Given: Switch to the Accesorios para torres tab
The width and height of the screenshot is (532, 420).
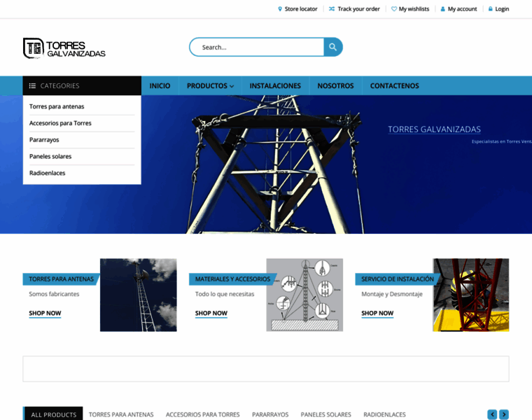Looking at the screenshot, I should tap(202, 414).
